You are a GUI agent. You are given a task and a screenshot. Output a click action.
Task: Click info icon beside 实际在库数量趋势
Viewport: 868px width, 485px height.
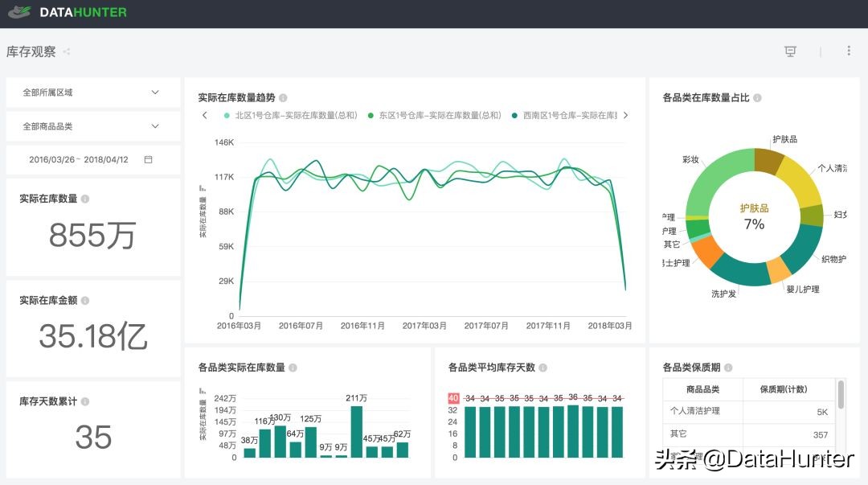click(283, 97)
